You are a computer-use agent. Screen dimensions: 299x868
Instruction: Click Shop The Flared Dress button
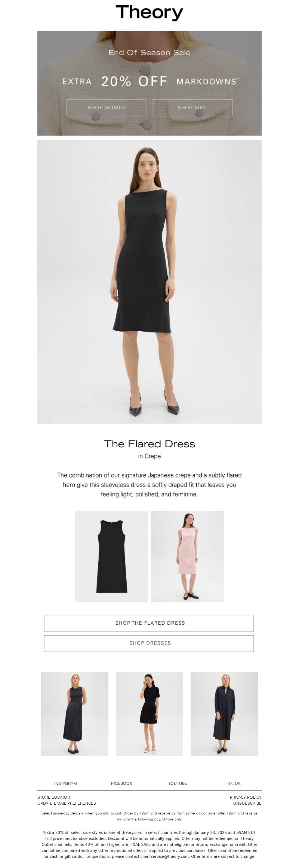click(149, 623)
